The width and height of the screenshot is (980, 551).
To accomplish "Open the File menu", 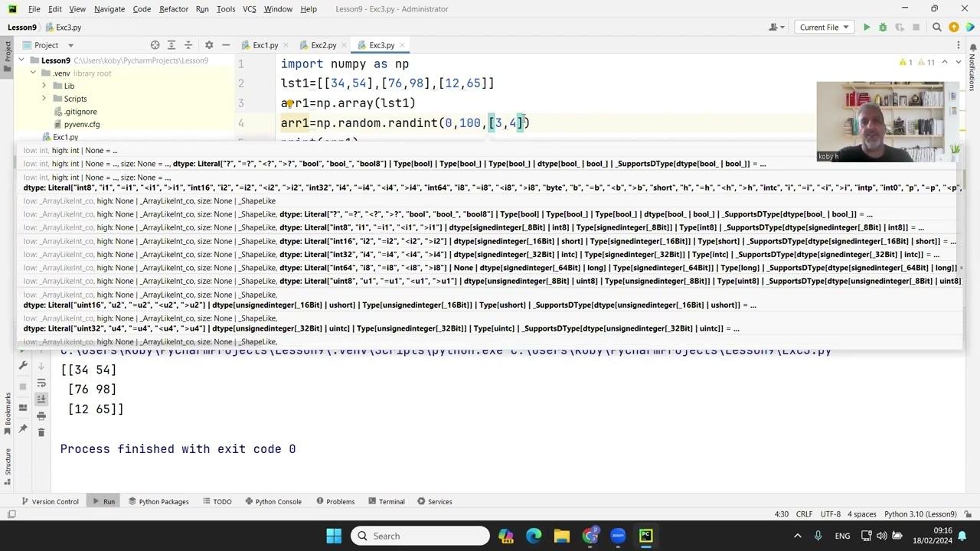I will [x=34, y=9].
